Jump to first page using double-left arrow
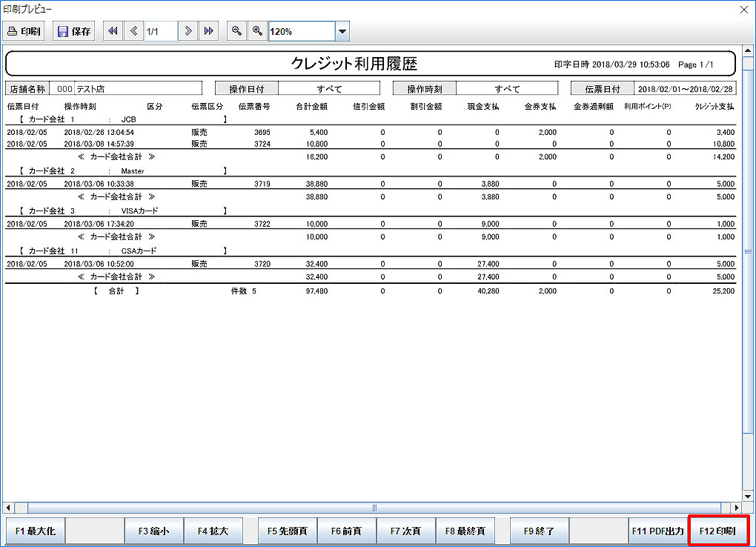This screenshot has width=756, height=547. [113, 31]
